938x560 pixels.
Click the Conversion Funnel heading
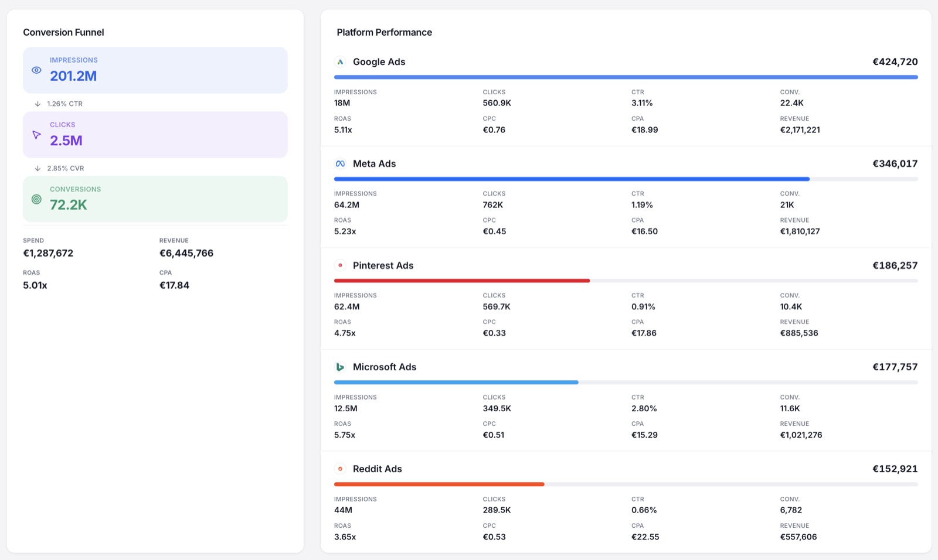click(x=63, y=32)
